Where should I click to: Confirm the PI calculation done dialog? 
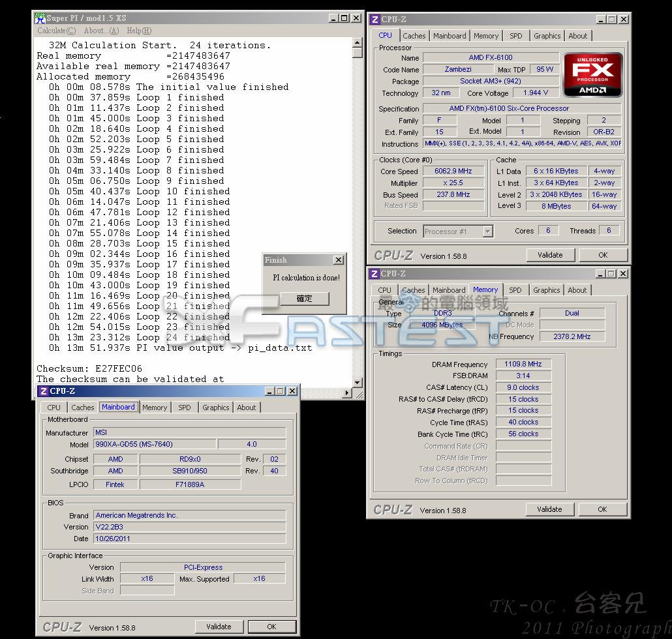(x=305, y=299)
